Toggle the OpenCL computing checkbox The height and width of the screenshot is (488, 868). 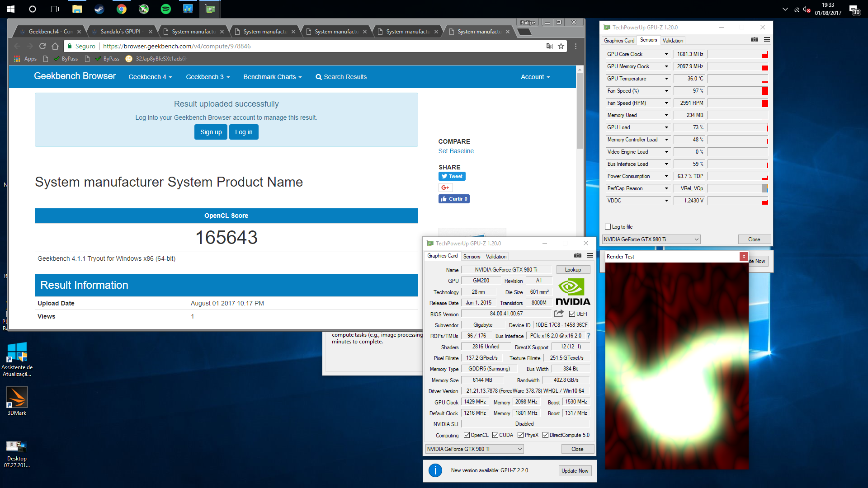pos(467,436)
